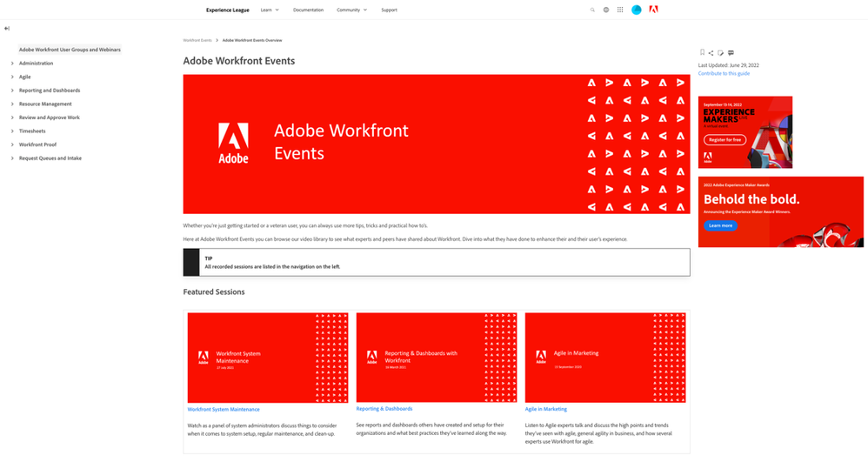Click the share icon beside the bookmark
The width and height of the screenshot is (868, 469).
click(x=711, y=53)
